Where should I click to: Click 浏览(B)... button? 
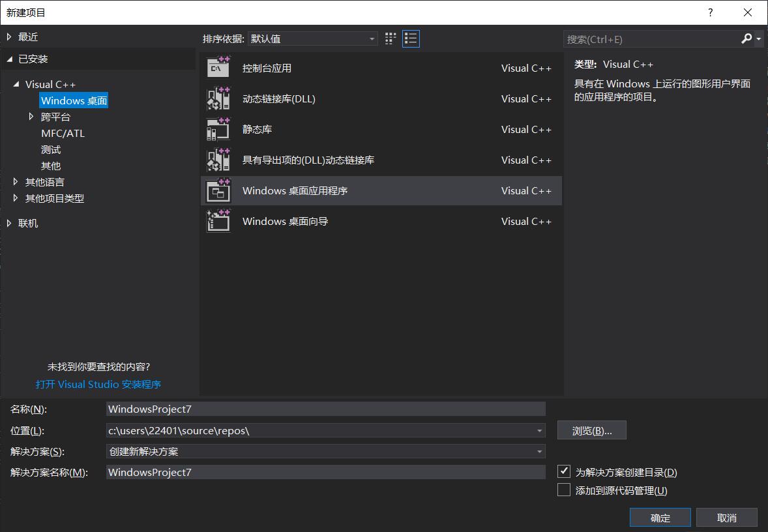(x=592, y=430)
